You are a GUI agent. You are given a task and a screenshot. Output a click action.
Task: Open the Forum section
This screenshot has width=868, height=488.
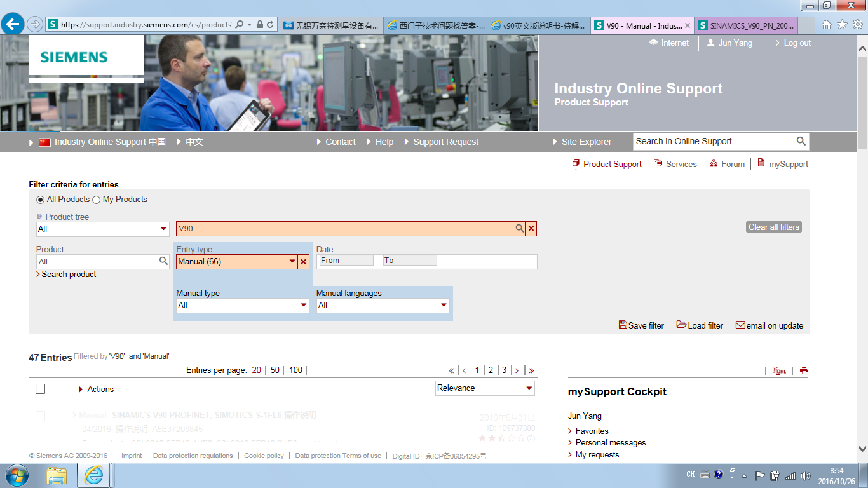[x=727, y=164]
